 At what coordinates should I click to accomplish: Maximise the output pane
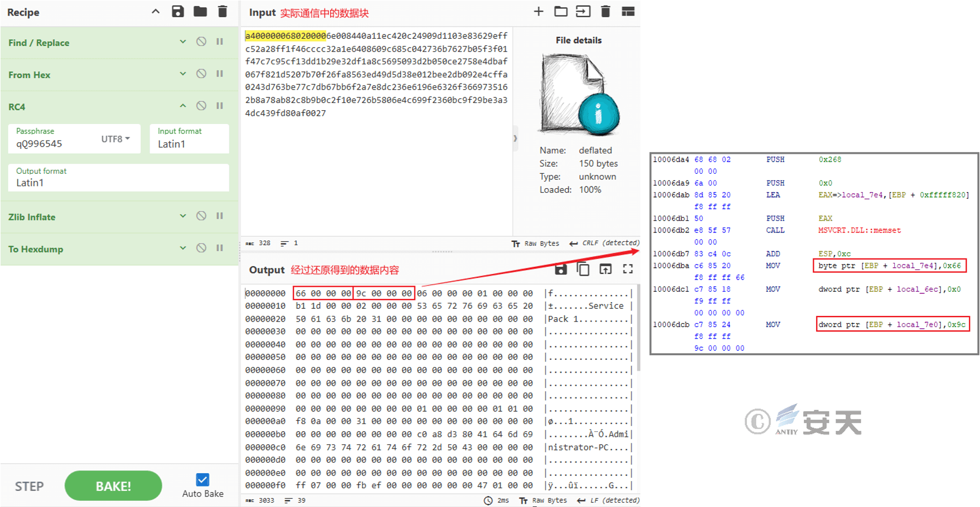[628, 269]
